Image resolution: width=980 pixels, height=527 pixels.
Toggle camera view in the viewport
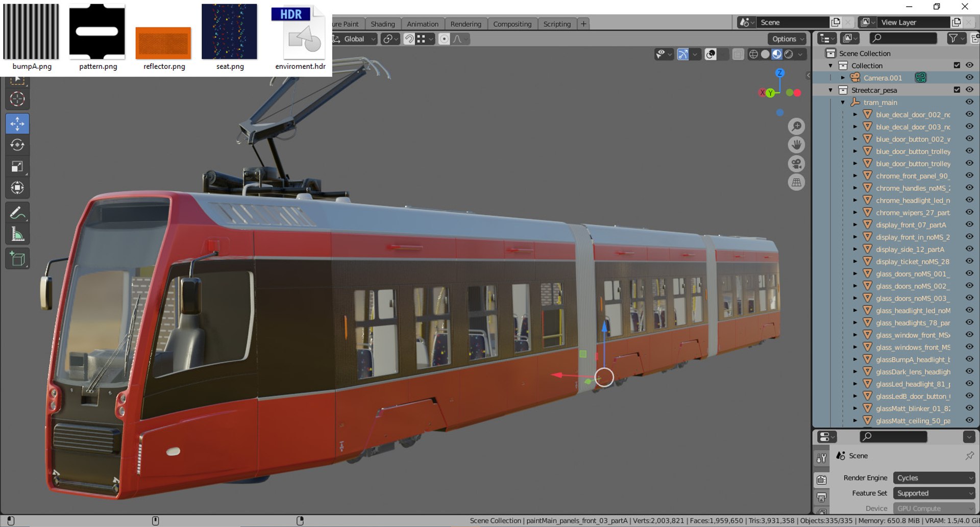point(796,164)
